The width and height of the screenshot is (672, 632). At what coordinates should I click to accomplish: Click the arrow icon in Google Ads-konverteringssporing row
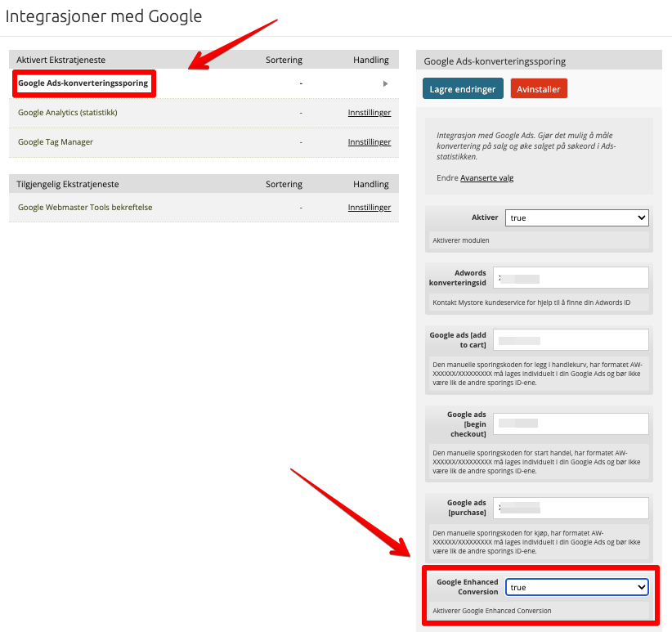[385, 83]
